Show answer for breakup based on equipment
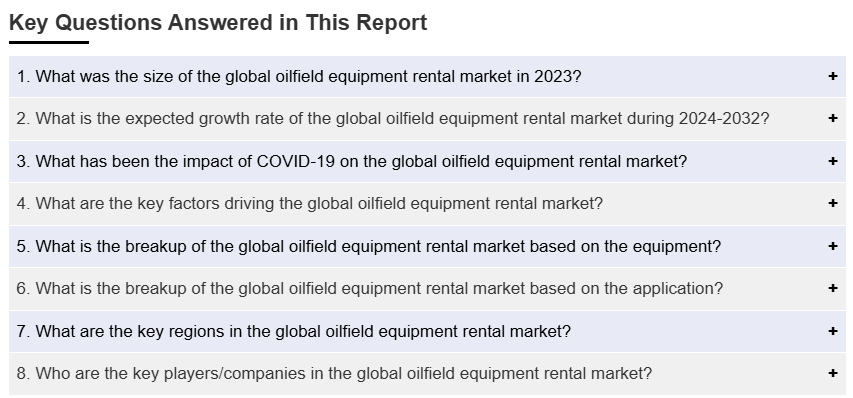 pos(427,246)
